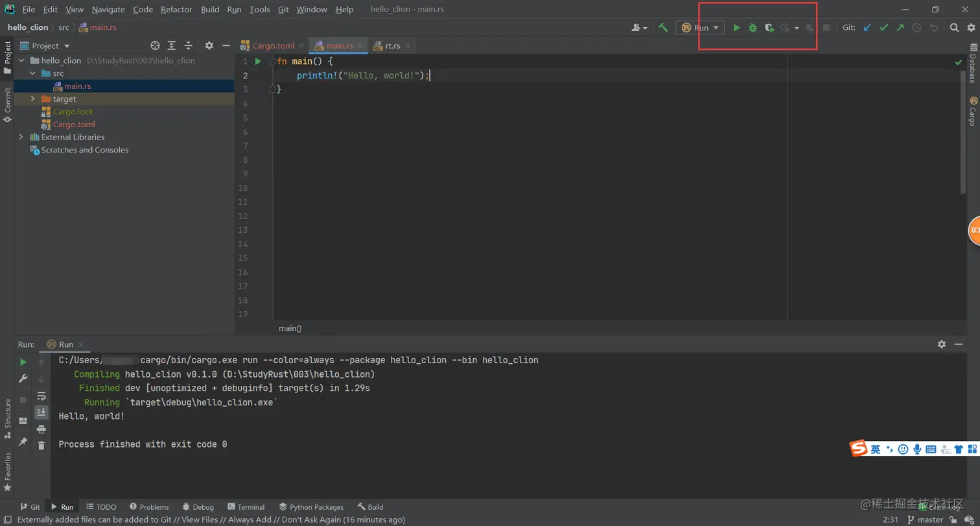Open the Cargo side panel
Image resolution: width=980 pixels, height=526 pixels.
coord(972,111)
